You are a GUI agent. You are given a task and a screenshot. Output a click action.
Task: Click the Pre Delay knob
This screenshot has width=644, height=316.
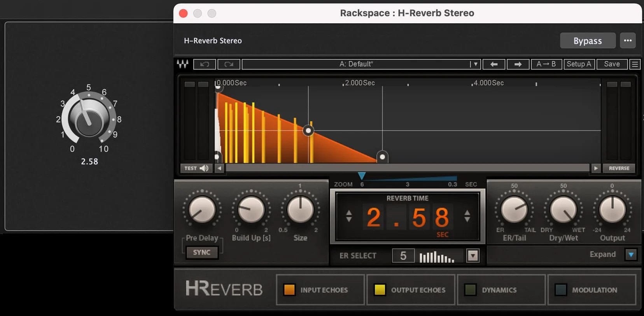pos(202,210)
